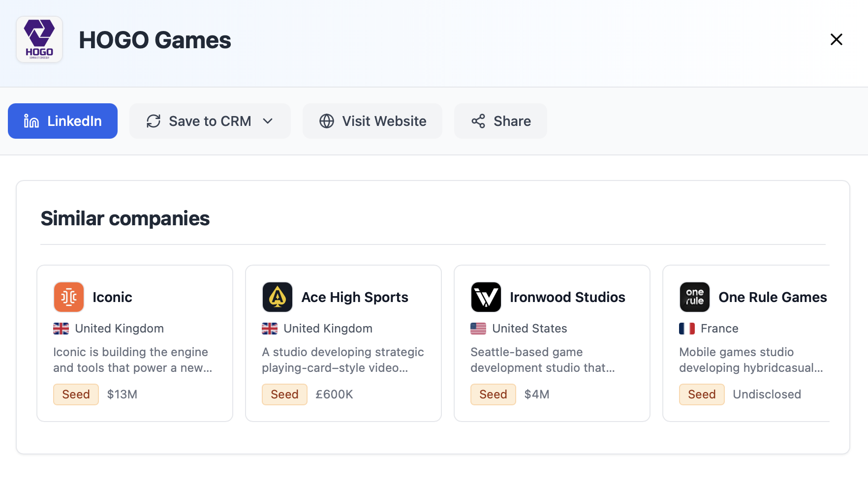Viewport: 868px width, 484px height.
Task: Open HOGO Games LinkedIn profile
Action: click(62, 121)
